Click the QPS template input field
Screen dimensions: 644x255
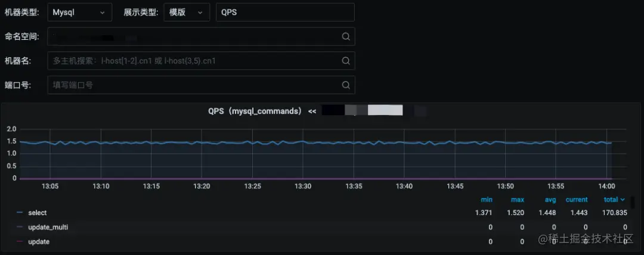click(x=285, y=13)
